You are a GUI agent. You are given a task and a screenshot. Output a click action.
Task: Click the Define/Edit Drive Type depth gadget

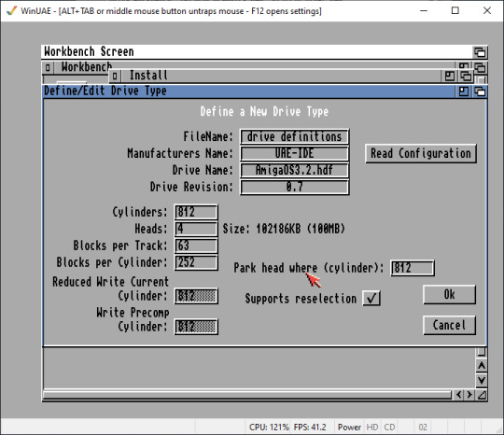[x=481, y=91]
